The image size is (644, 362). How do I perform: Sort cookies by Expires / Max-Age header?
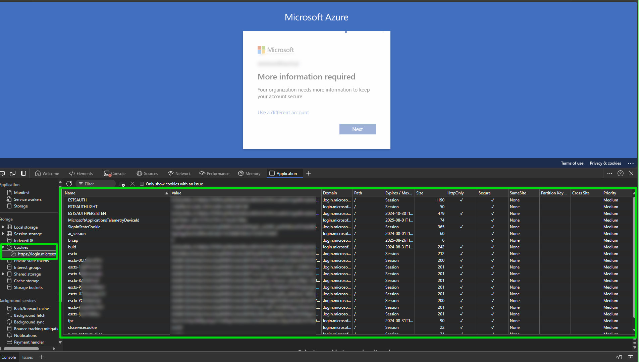click(x=399, y=193)
